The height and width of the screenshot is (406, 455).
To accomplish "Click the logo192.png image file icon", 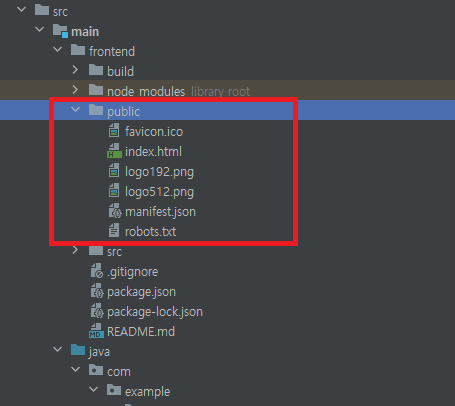I will (114, 170).
